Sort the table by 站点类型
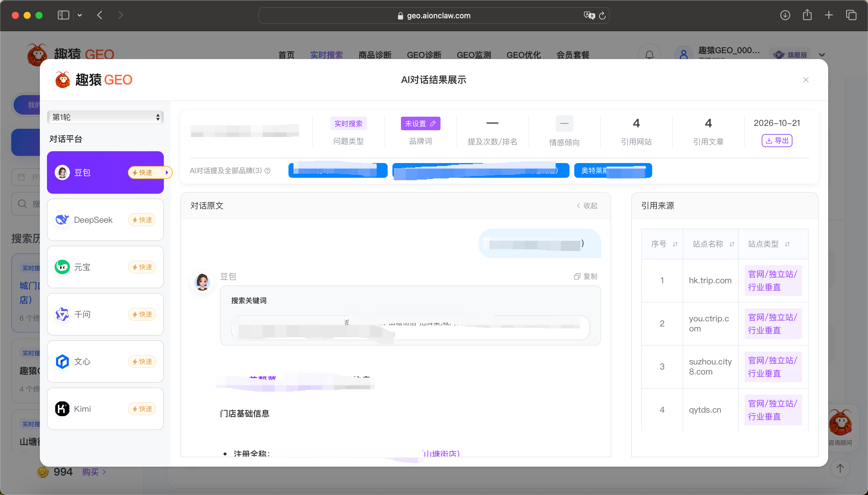Viewport: 868px width, 495px height. coord(787,244)
